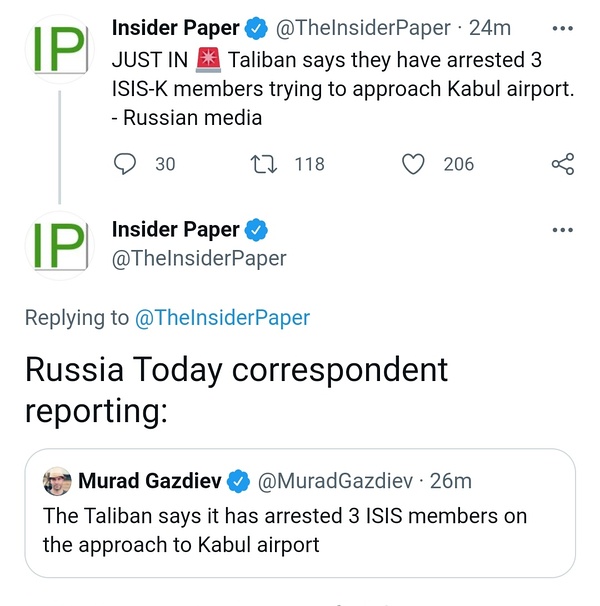
Task: Open Insider Paper name on first tweet
Action: (176, 28)
